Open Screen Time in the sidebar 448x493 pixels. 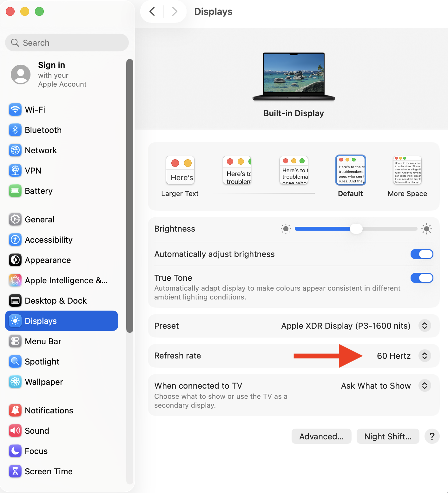click(62, 471)
